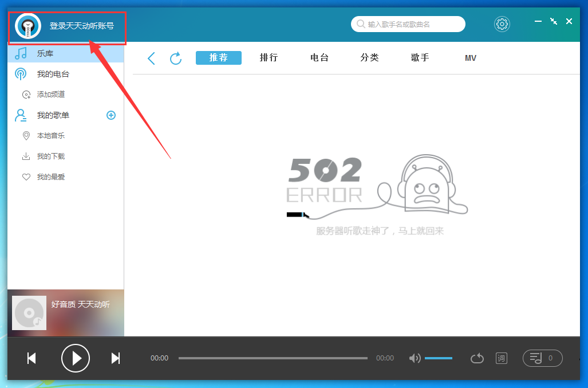The width and height of the screenshot is (588, 388).
Task: Open the playlist queue panel
Action: (542, 358)
